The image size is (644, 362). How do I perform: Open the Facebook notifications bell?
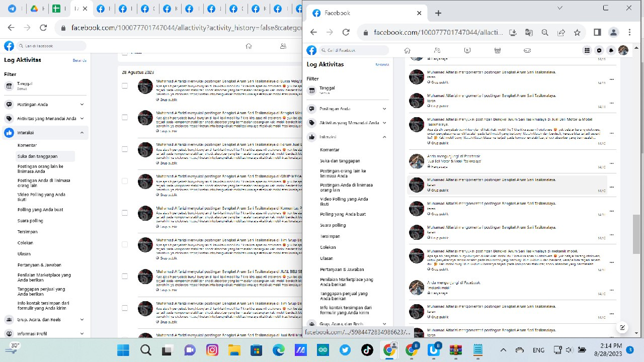pyautogui.click(x=611, y=50)
